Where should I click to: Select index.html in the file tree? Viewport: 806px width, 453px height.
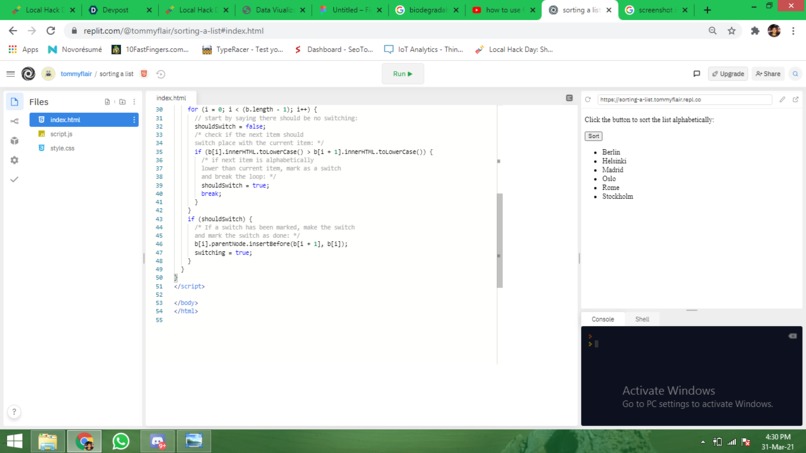click(84, 120)
